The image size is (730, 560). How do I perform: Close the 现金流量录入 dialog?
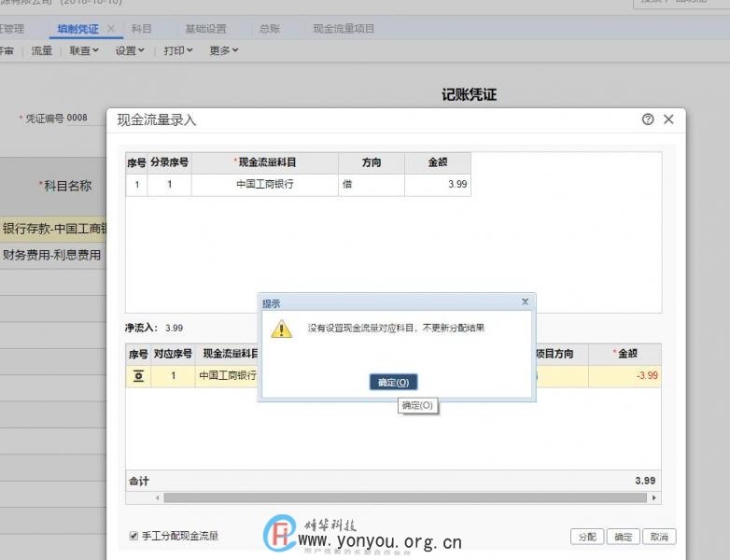click(668, 119)
